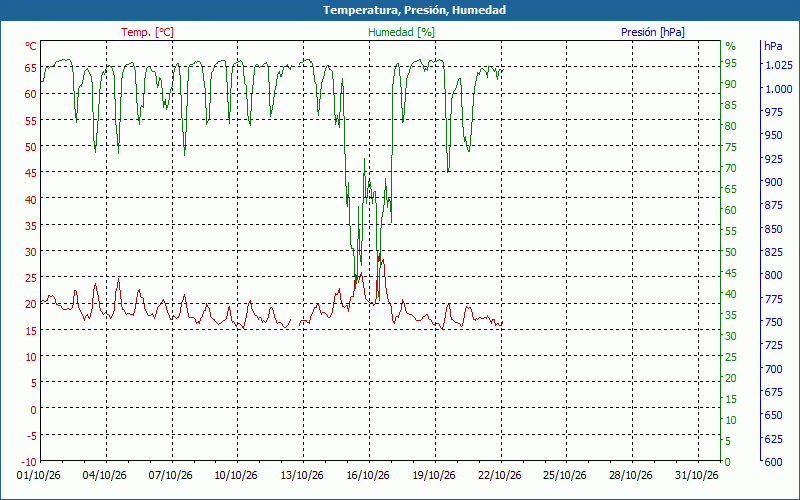Click the 13/10/26 date label

(x=302, y=475)
